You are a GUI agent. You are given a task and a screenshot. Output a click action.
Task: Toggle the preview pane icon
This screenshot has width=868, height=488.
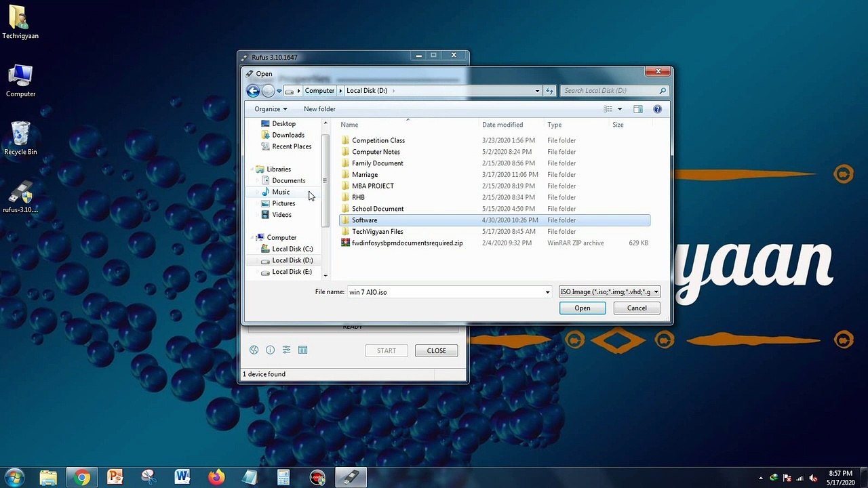(x=637, y=109)
